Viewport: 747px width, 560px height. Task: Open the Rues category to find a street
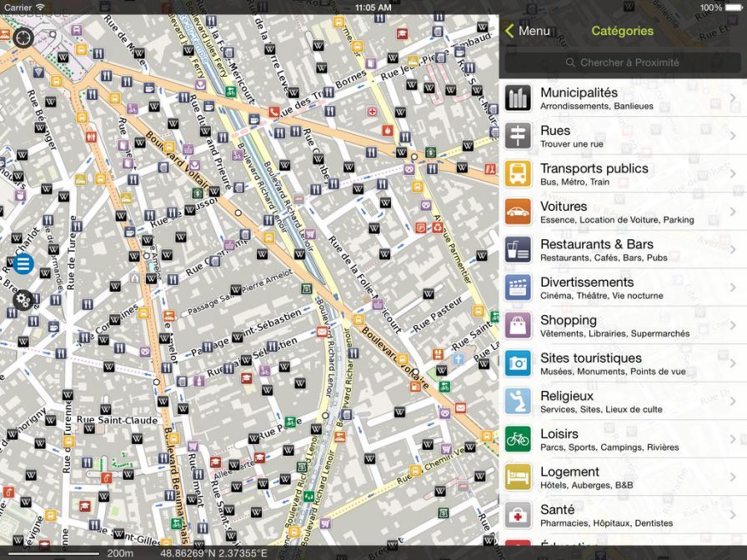(x=617, y=135)
